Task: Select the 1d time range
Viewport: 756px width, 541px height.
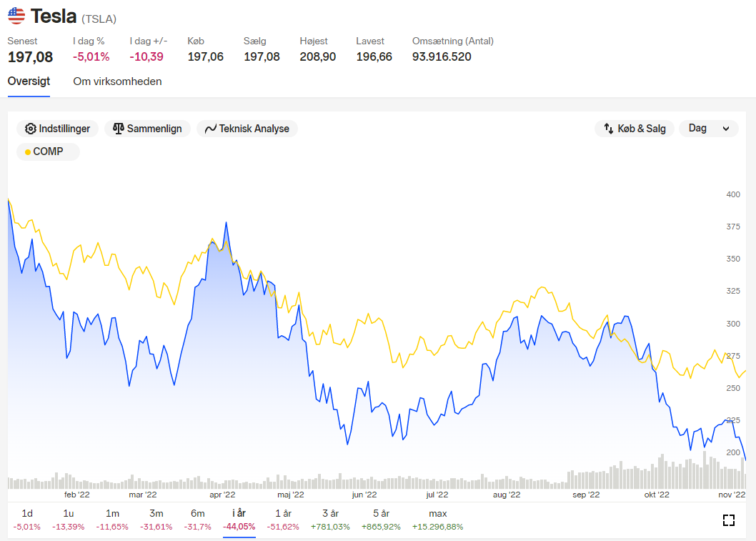Action: (27, 520)
